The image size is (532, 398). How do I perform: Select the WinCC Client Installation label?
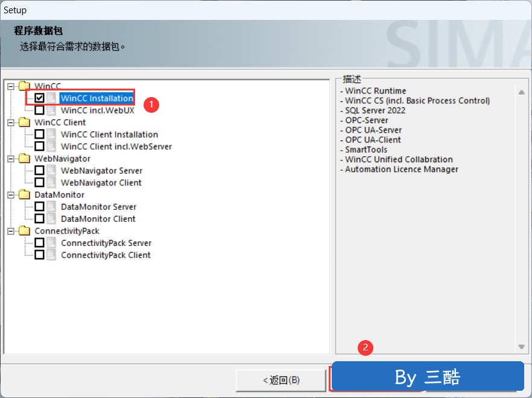[109, 134]
